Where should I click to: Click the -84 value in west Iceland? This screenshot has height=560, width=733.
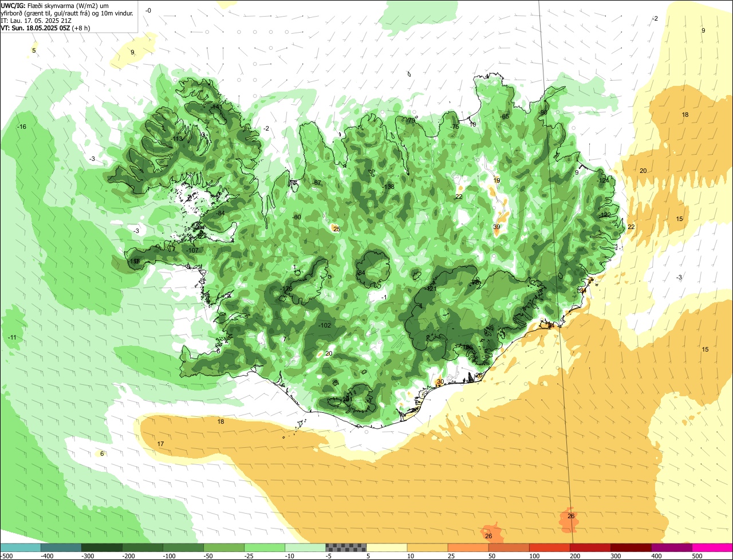(x=220, y=213)
